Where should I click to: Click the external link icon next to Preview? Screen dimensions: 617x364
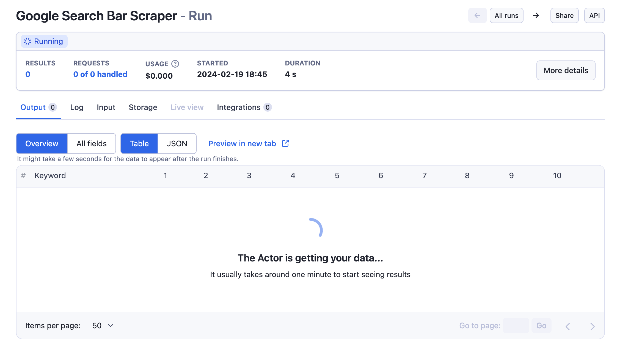285,143
